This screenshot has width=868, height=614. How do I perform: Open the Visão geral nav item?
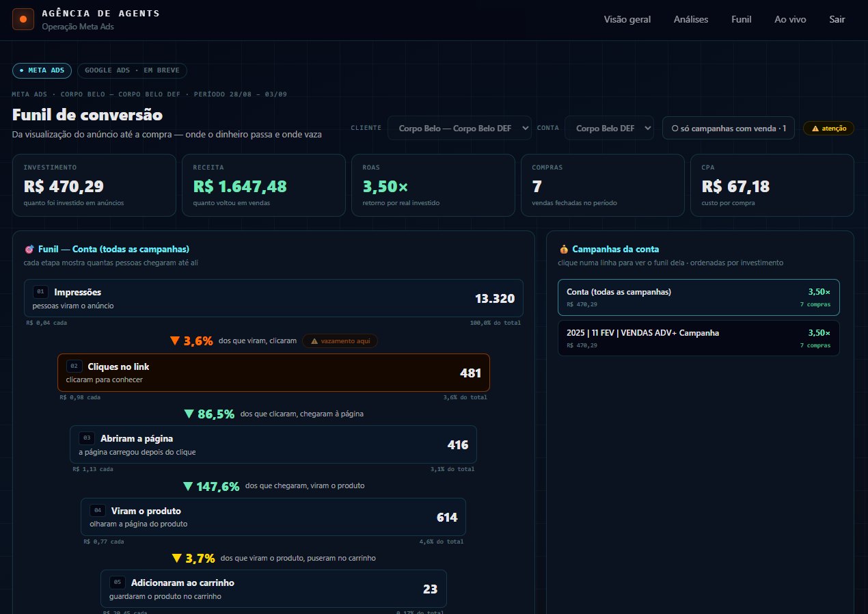point(627,19)
